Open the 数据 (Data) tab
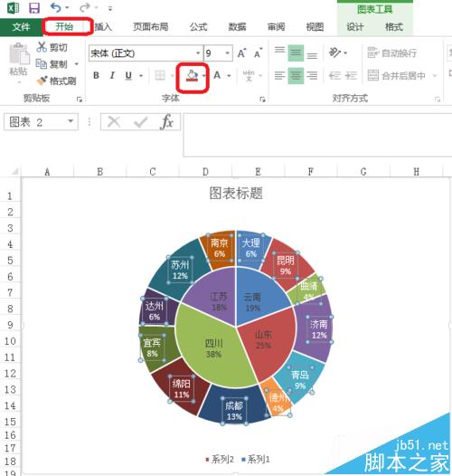This screenshot has width=452, height=476. (x=237, y=27)
